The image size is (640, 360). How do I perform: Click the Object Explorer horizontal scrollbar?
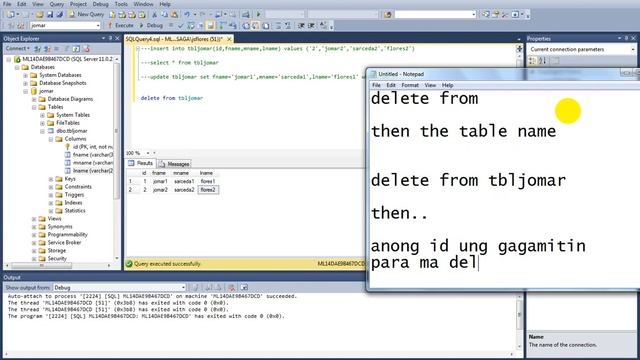(60, 266)
